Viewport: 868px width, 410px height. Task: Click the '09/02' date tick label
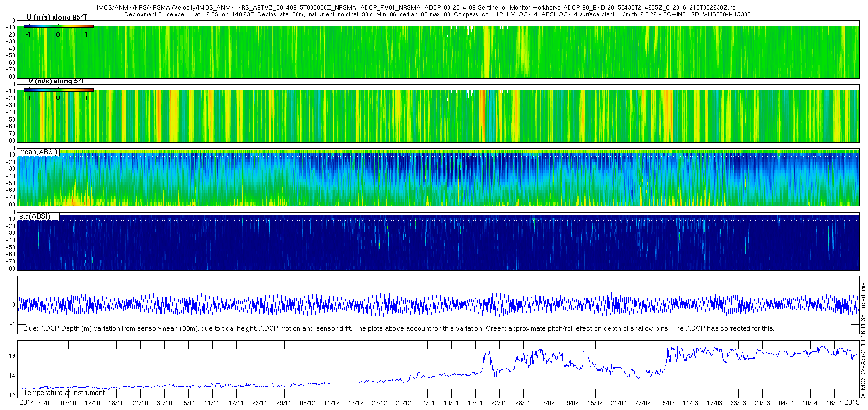(x=571, y=403)
